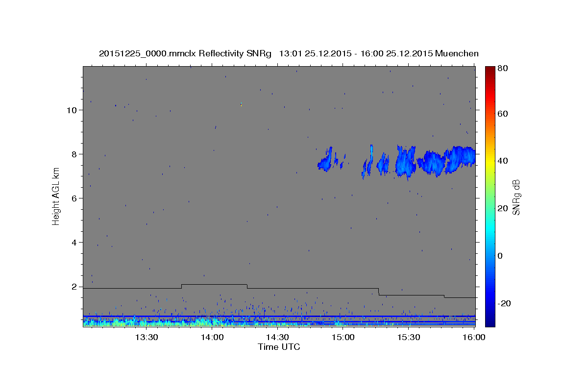Click the colorbar value 0
Image resolution: width=588 pixels, height=392 pixels.
point(500,256)
